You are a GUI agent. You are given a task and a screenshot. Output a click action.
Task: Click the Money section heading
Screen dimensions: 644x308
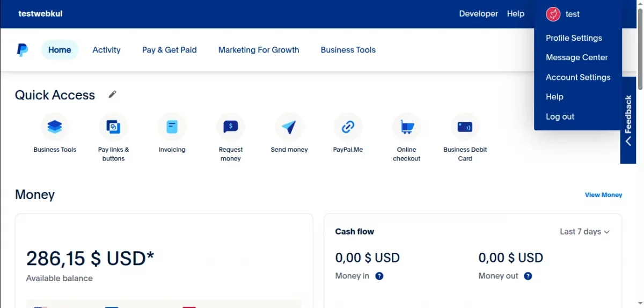tap(35, 194)
